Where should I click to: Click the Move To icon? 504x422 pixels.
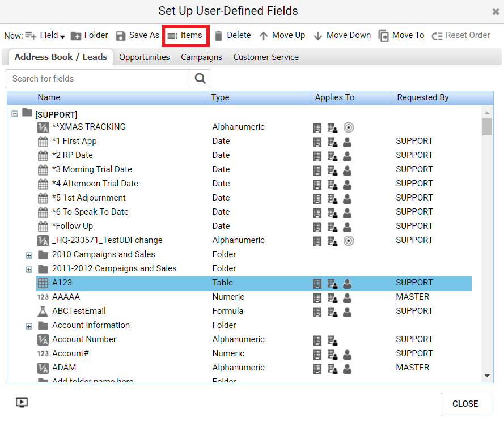pyautogui.click(x=384, y=36)
